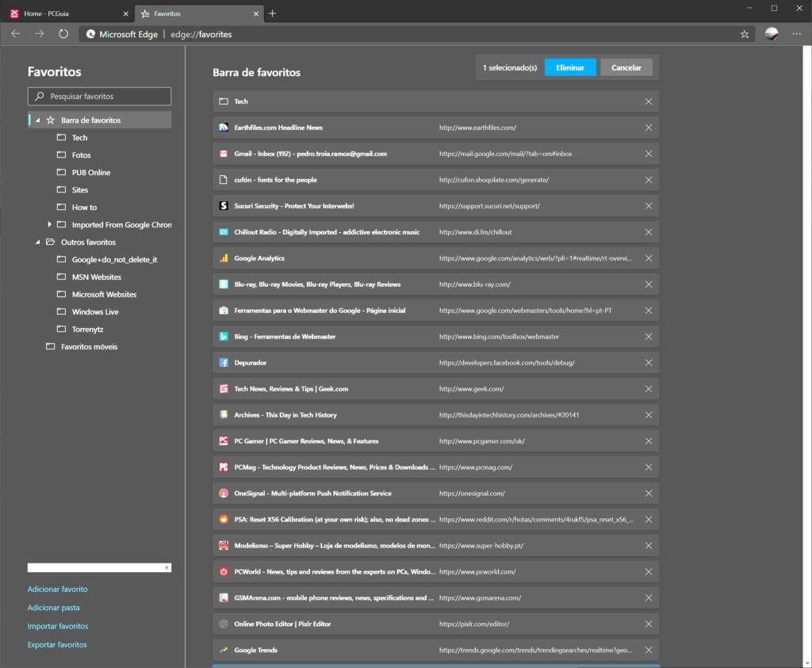Image resolution: width=812 pixels, height=668 pixels.
Task: Collapse the Outros favoritos tree node
Action: point(37,242)
